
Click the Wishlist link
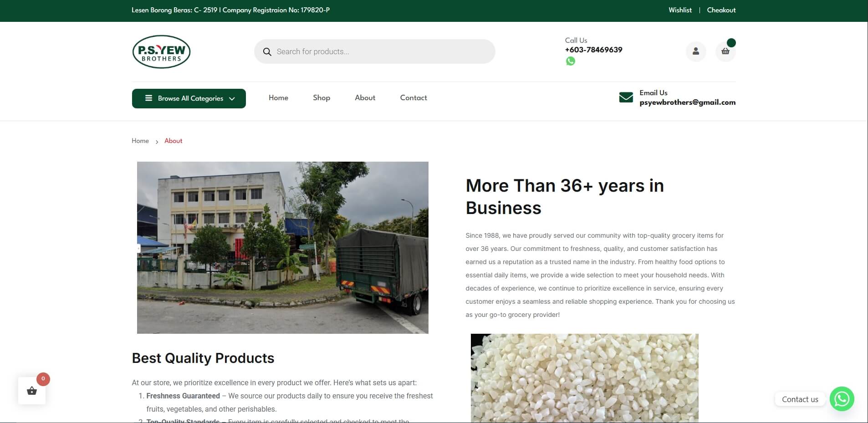680,10
